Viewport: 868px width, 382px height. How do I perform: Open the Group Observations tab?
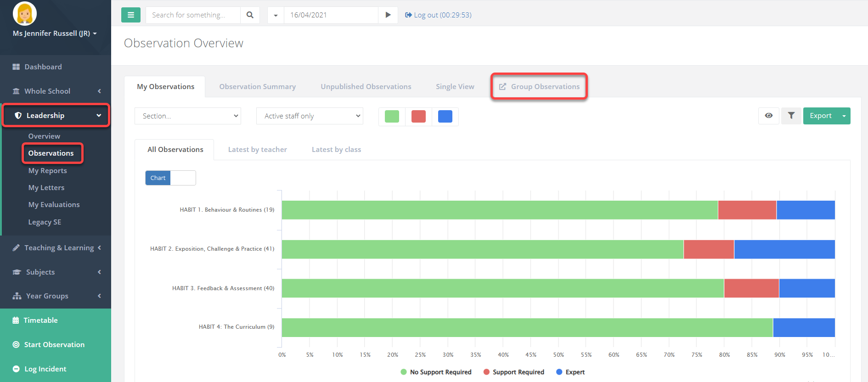tap(539, 86)
